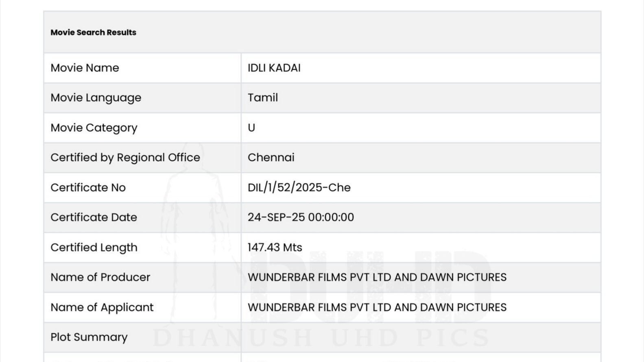The height and width of the screenshot is (362, 644).
Task: Click the Certificate No label
Action: point(88,187)
